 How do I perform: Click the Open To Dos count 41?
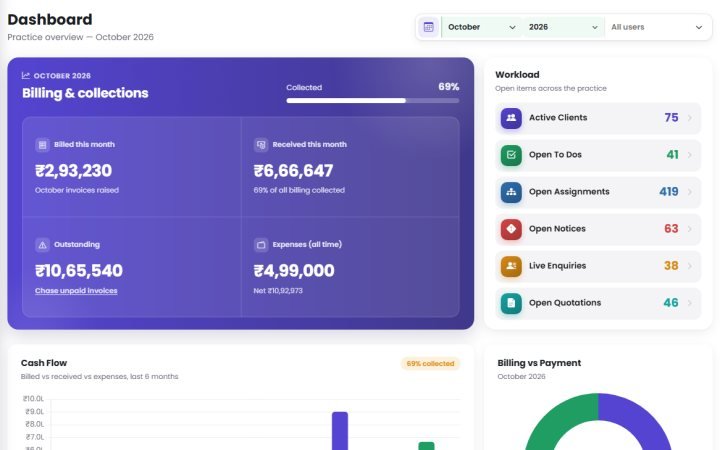pos(673,155)
